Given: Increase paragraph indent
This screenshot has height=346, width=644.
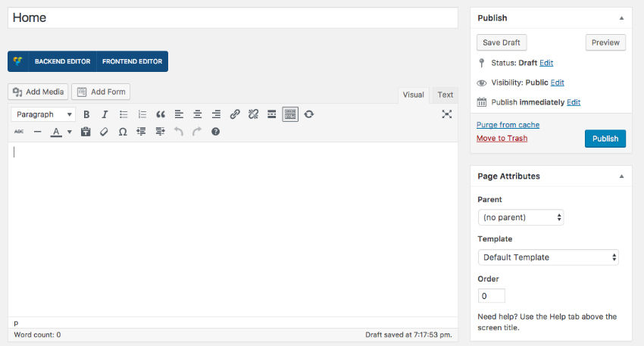Looking at the screenshot, I should [160, 132].
